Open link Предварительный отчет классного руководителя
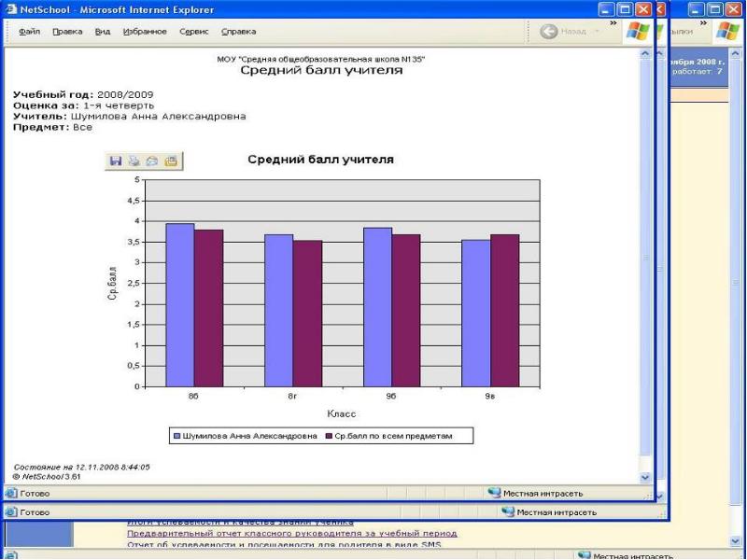The image size is (747, 560). point(291,533)
